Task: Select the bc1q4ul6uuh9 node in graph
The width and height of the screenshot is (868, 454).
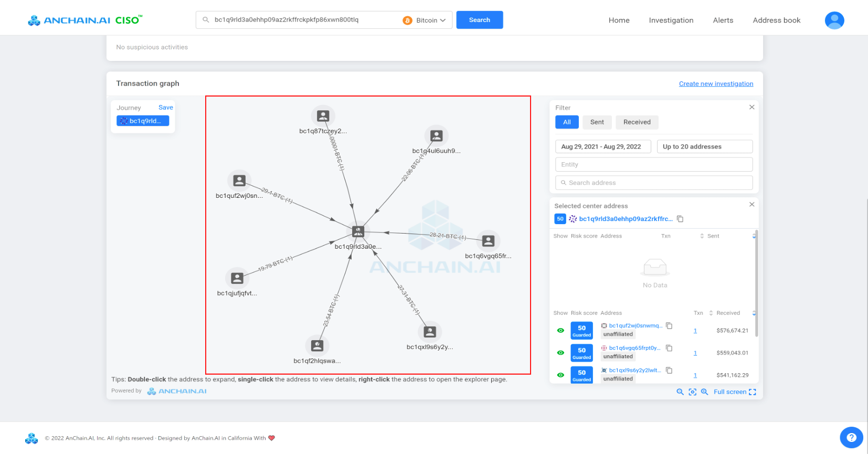Action: [436, 136]
